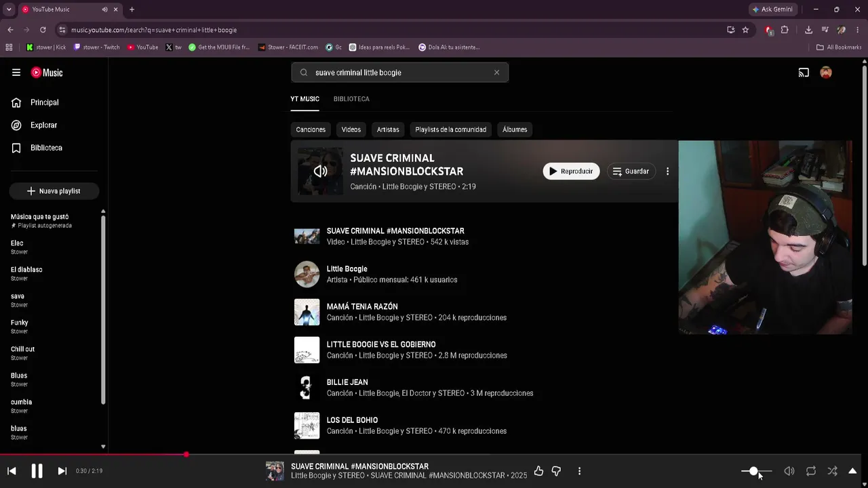
Task: Filter results by Álbumes chip
Action: click(515, 129)
